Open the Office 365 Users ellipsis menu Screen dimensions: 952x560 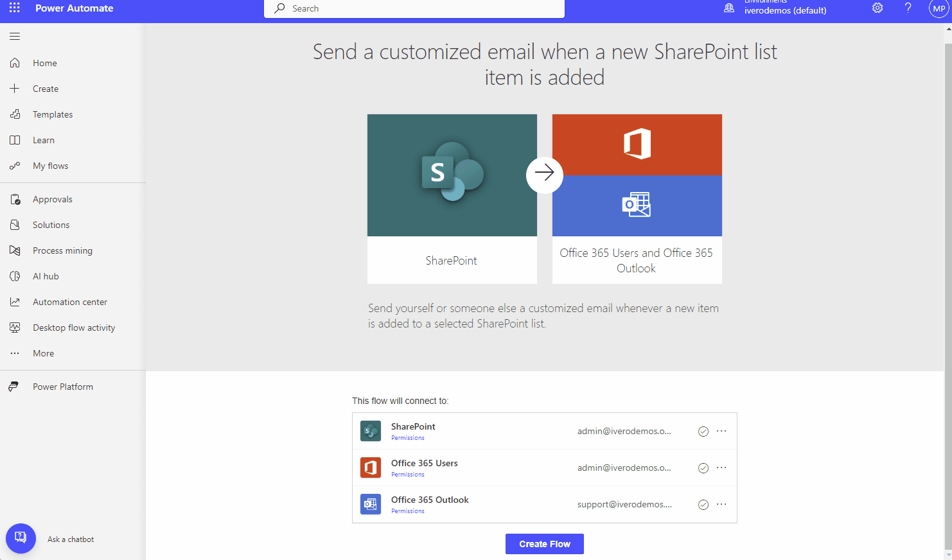(x=721, y=468)
